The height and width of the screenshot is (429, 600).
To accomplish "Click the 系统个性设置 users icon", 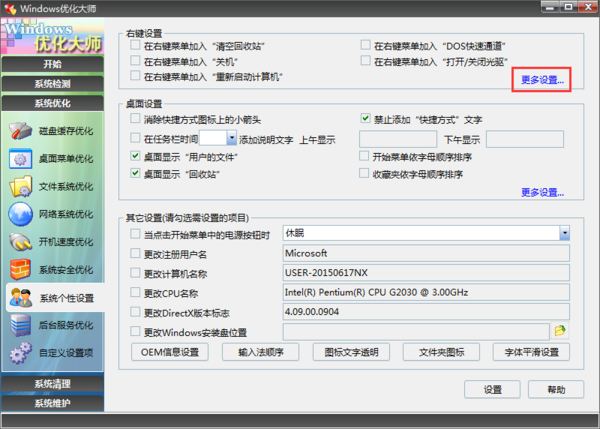I will point(21,298).
